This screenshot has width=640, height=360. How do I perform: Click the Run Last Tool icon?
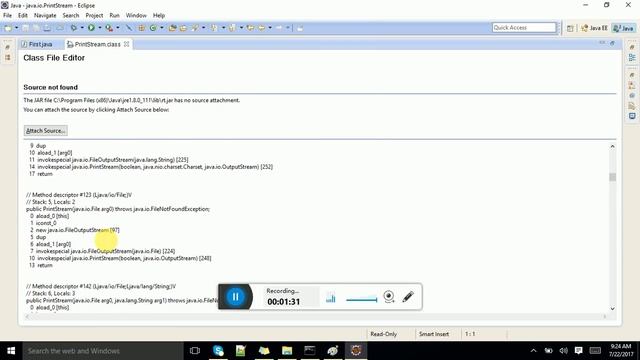coord(109,28)
